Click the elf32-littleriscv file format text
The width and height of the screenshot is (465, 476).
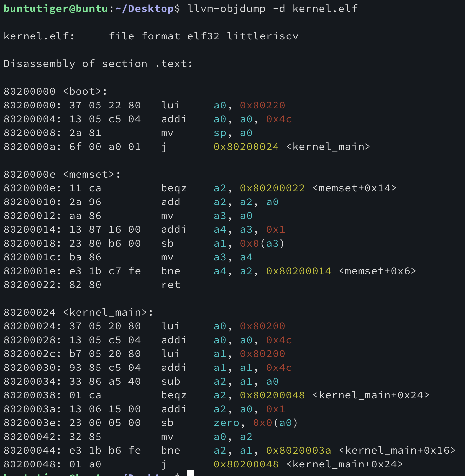point(243,36)
